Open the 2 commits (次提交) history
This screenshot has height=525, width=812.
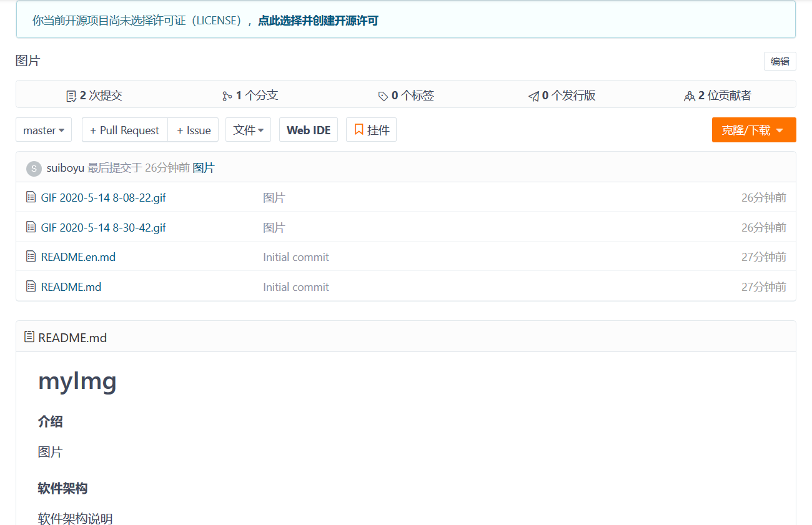click(x=94, y=96)
